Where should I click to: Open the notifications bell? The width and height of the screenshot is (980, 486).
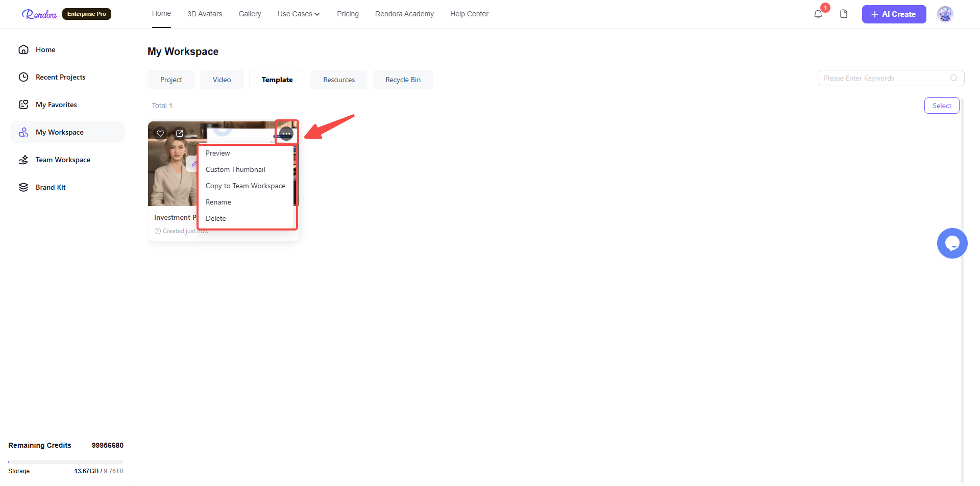coord(818,14)
